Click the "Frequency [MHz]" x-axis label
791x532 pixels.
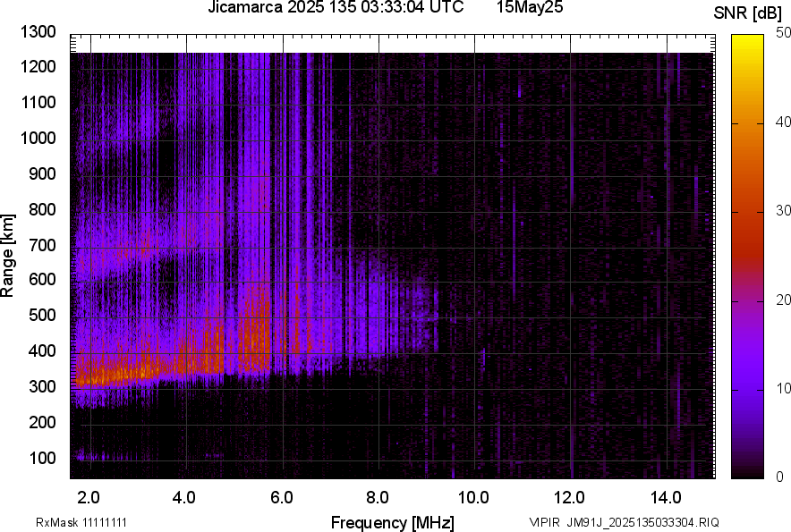tap(392, 522)
